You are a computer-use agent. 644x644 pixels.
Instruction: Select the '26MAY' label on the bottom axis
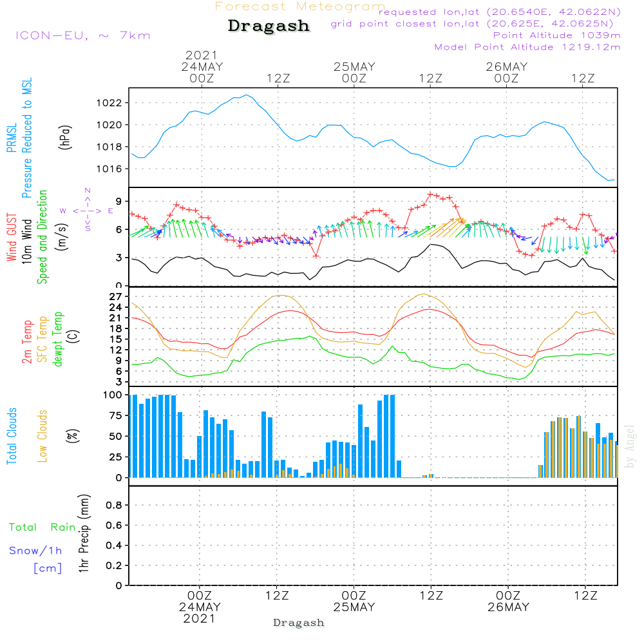click(509, 607)
